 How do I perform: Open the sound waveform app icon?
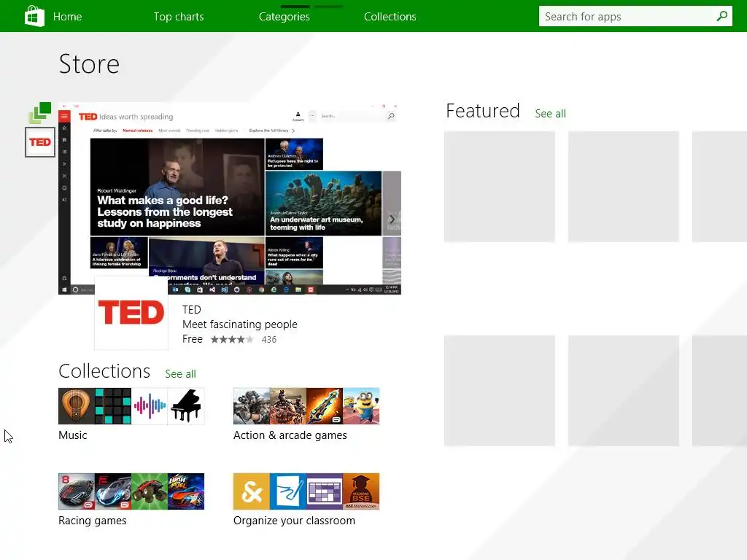tap(150, 406)
